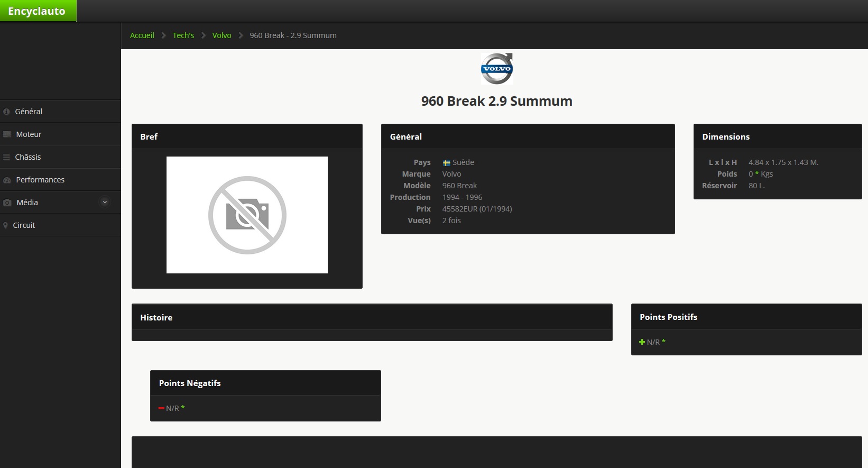Select the Châssis sidebar item
Viewport: 868px width, 468px height.
[60, 157]
